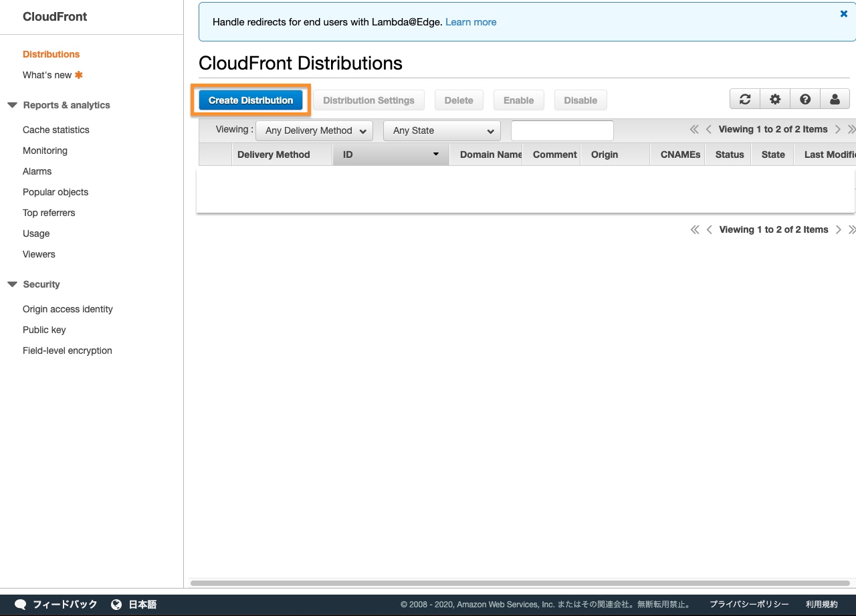Click the help question mark icon

click(805, 99)
